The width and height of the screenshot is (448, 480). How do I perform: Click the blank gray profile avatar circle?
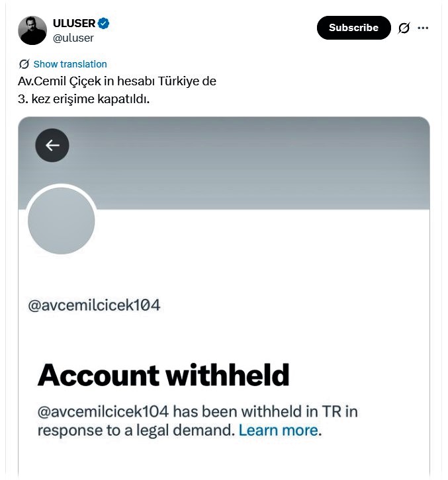tap(62, 221)
